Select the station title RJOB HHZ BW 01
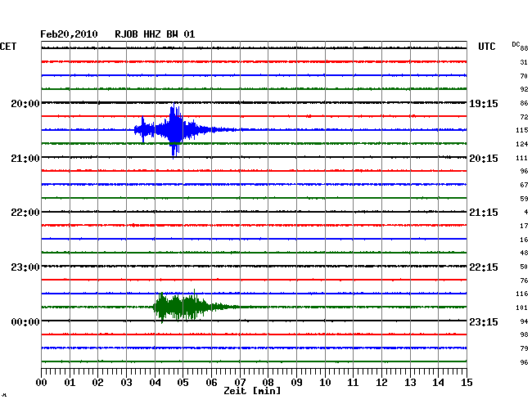532x404 pixels. click(155, 34)
